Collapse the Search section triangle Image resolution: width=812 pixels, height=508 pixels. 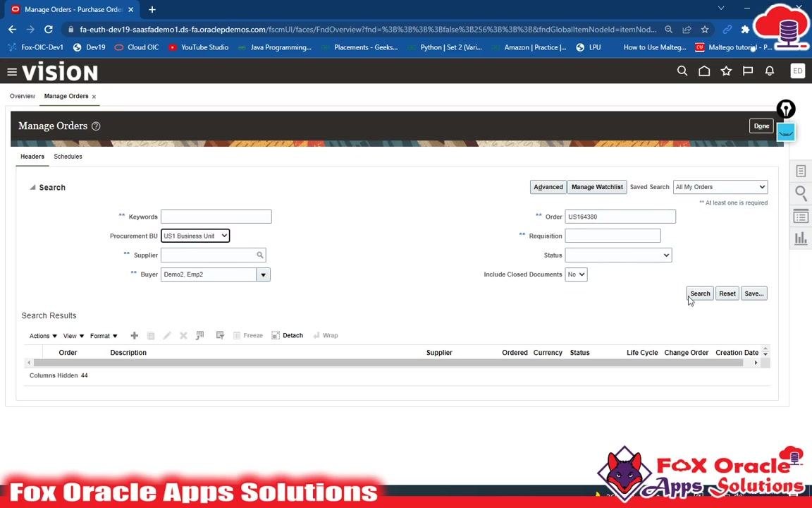click(x=32, y=187)
